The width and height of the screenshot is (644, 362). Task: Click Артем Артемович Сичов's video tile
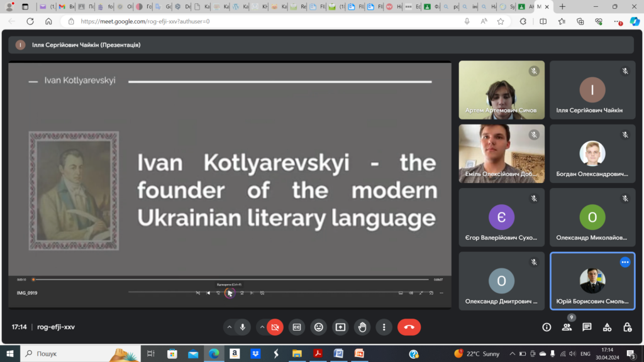(501, 89)
